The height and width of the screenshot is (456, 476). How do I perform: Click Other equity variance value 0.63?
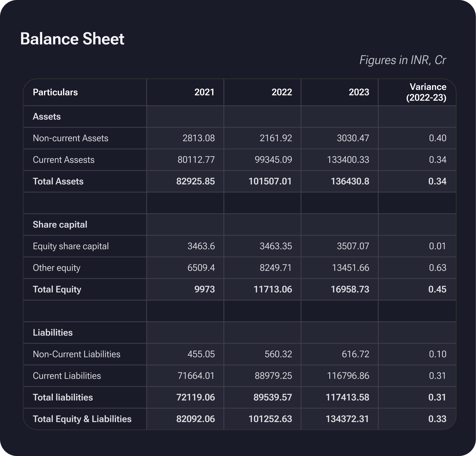[437, 268]
